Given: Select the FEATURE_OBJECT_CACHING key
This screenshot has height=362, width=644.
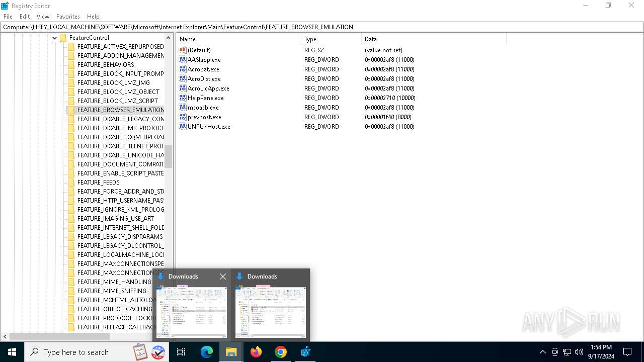Looking at the screenshot, I should coord(115,309).
